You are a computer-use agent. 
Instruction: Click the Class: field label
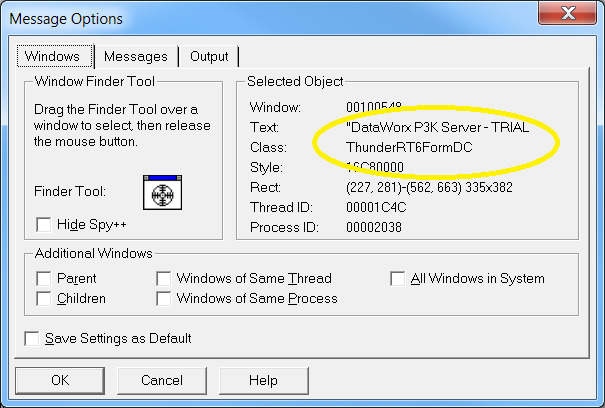click(x=269, y=147)
